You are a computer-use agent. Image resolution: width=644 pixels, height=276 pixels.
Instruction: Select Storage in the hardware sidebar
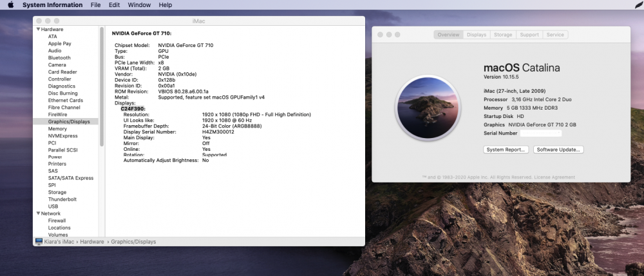coord(57,192)
